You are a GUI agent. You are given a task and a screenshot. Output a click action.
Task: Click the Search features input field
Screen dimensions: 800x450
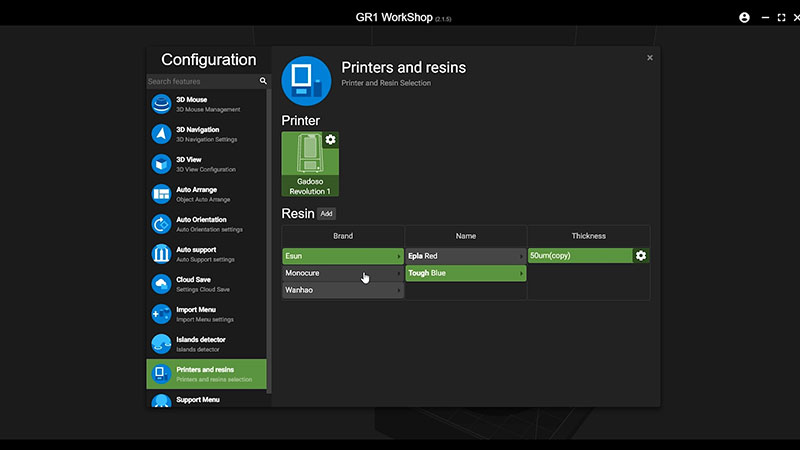tap(201, 81)
